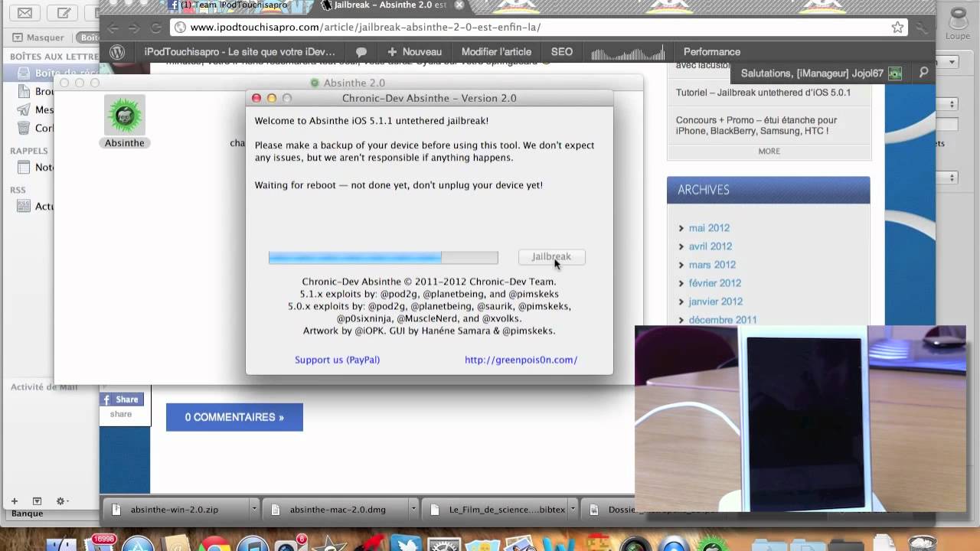The image size is (980, 551).
Task: Open the Concours + Promo étui étanche link
Action: click(x=756, y=126)
